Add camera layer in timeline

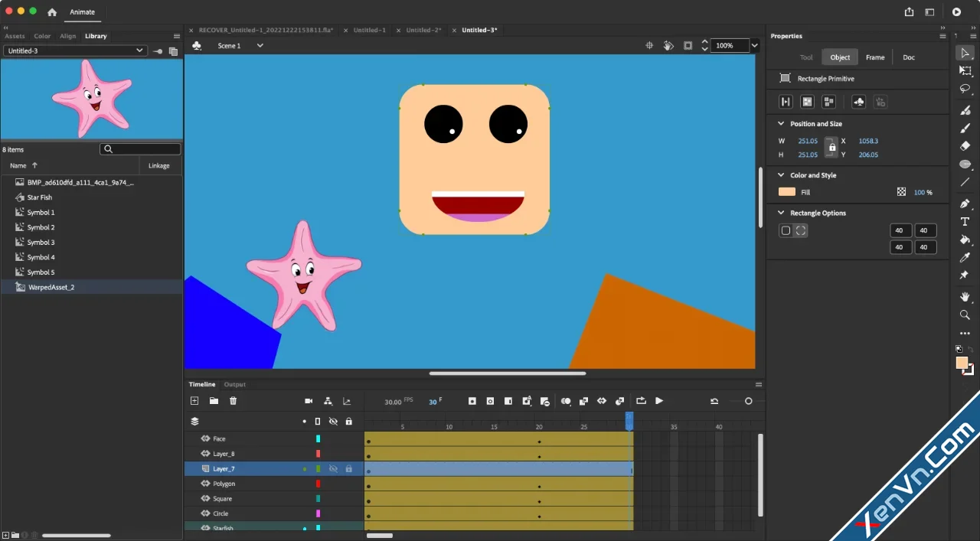[309, 401]
